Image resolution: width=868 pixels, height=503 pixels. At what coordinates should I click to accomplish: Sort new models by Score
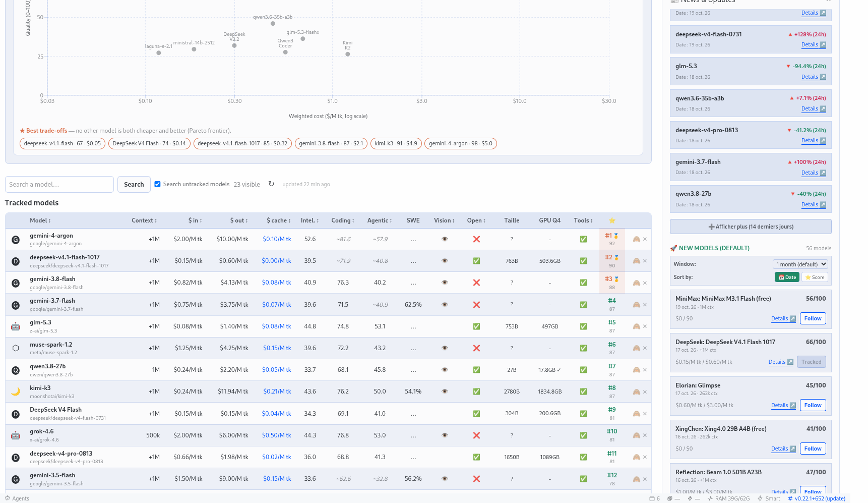[x=815, y=277]
